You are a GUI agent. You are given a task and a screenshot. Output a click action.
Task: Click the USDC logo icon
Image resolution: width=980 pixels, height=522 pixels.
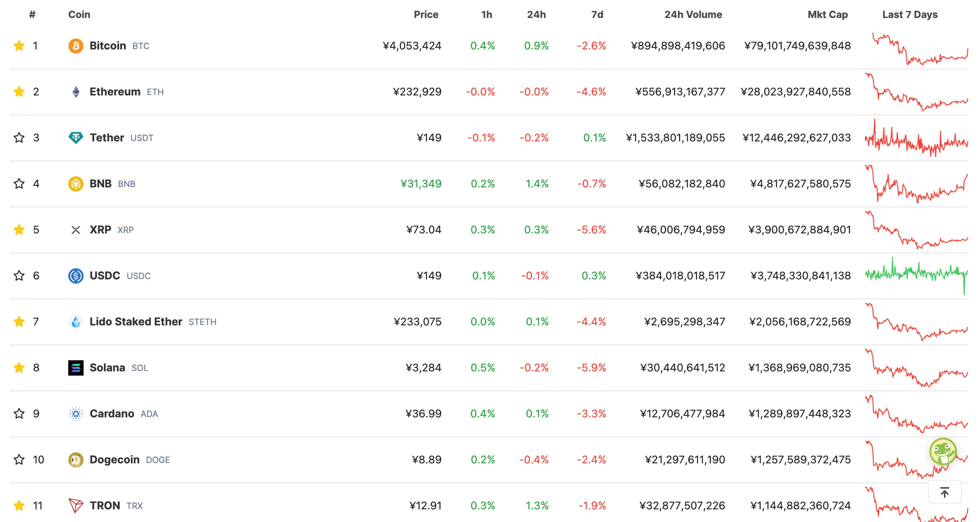(76, 276)
